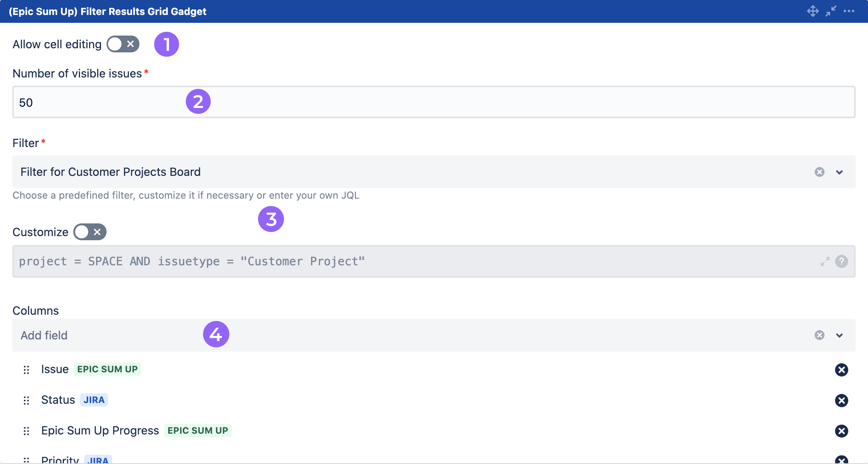Viewport: 868px width, 464px height.
Task: Open JQL help via the question mark icon
Action: [x=842, y=261]
